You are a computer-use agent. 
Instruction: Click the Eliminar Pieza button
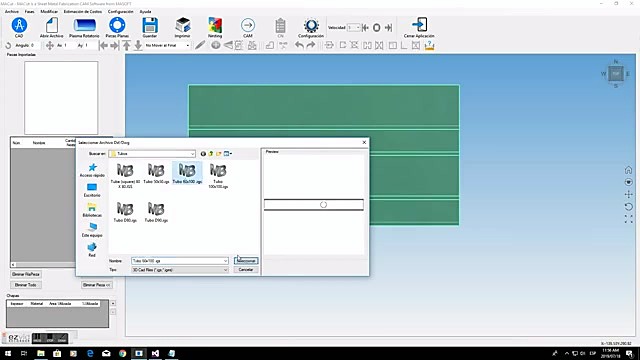[97, 285]
